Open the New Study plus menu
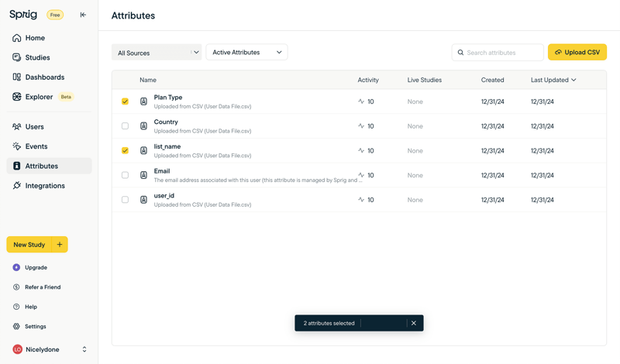620x364 pixels. (x=60, y=245)
